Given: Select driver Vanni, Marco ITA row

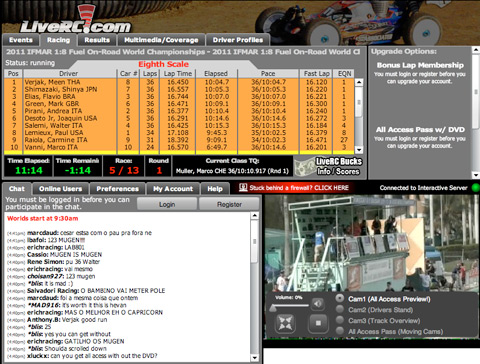Looking at the screenshot, I should click(179, 147).
